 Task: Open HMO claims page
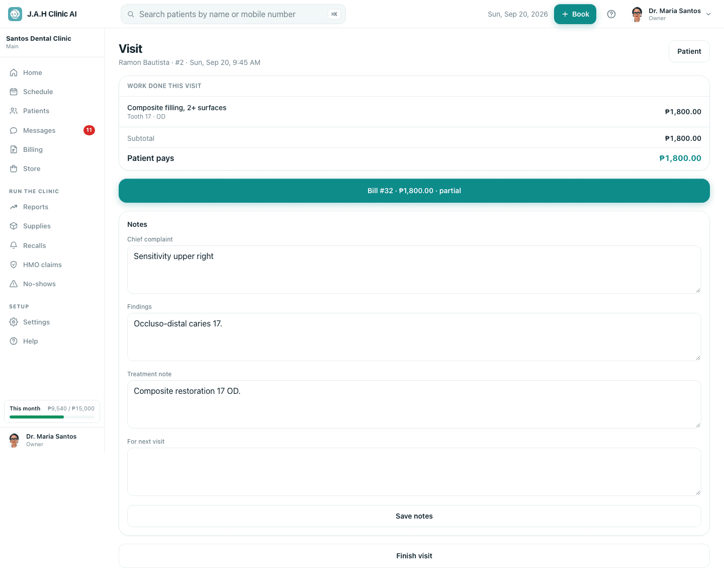52,265
